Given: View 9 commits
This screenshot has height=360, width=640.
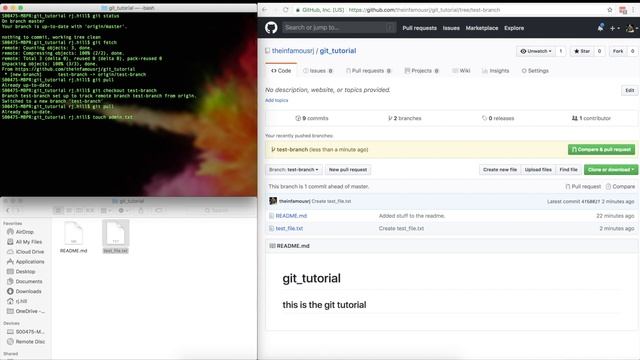Looking at the screenshot, I should [x=312, y=118].
